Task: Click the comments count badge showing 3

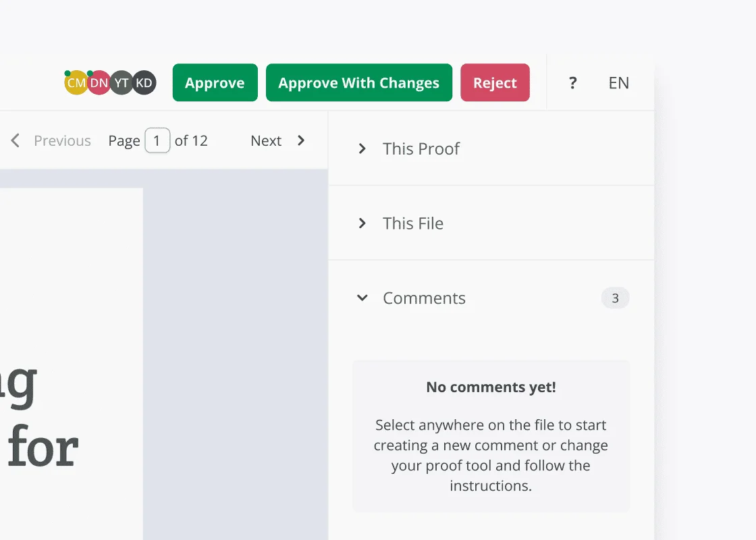Action: point(615,298)
